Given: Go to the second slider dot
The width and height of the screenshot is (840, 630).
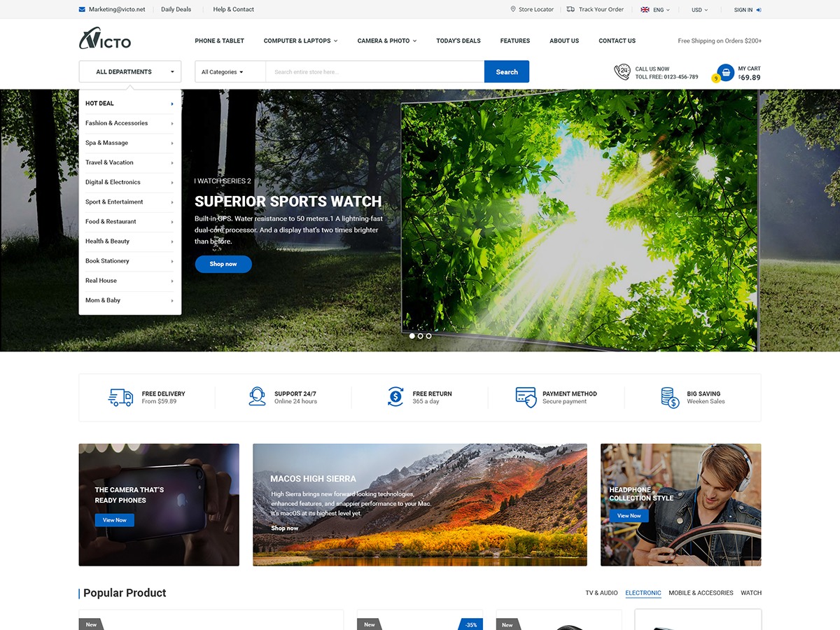Looking at the screenshot, I should pyautogui.click(x=420, y=336).
